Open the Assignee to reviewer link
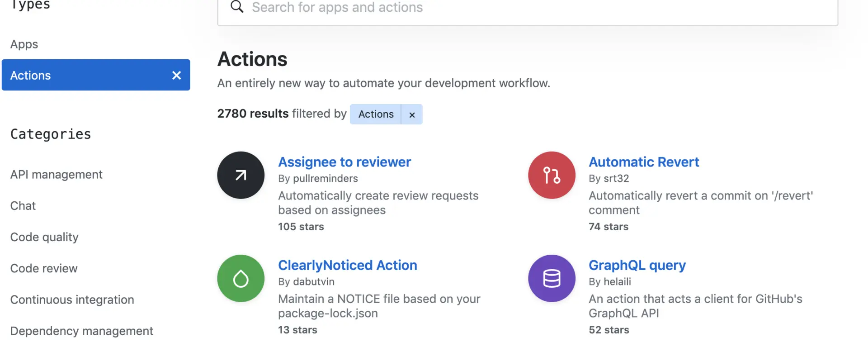The height and width of the screenshot is (352, 868). [344, 162]
